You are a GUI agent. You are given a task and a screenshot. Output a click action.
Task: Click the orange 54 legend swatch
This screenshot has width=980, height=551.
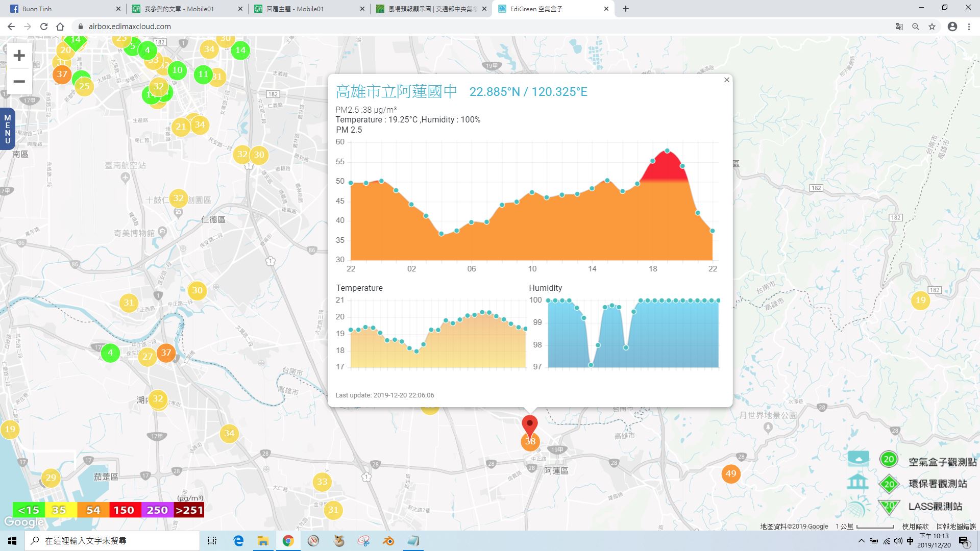[92, 510]
